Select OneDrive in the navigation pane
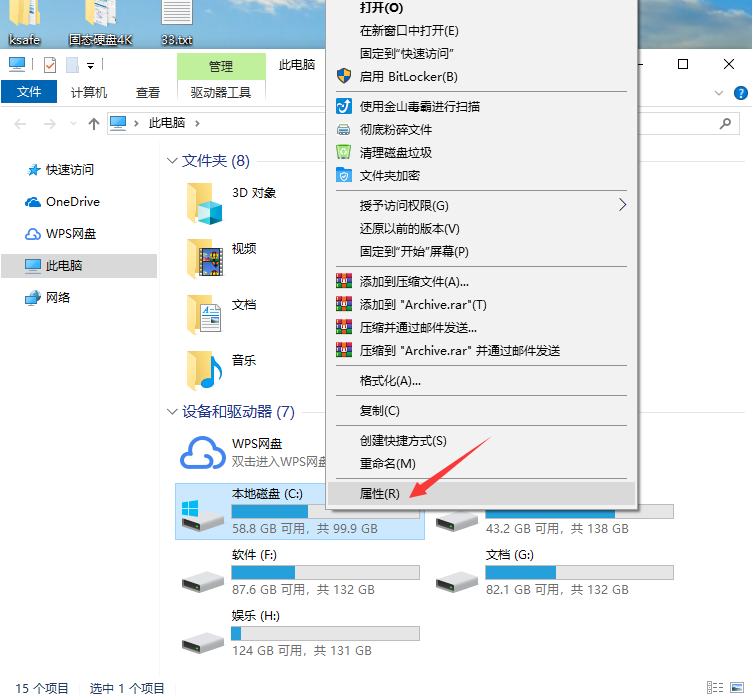The width and height of the screenshot is (752, 697). 72,202
